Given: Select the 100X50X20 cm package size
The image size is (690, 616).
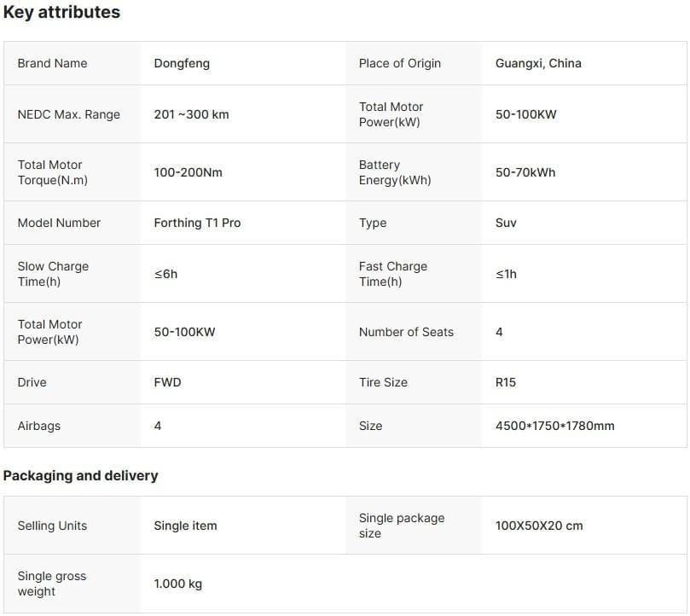Looking at the screenshot, I should point(539,526).
